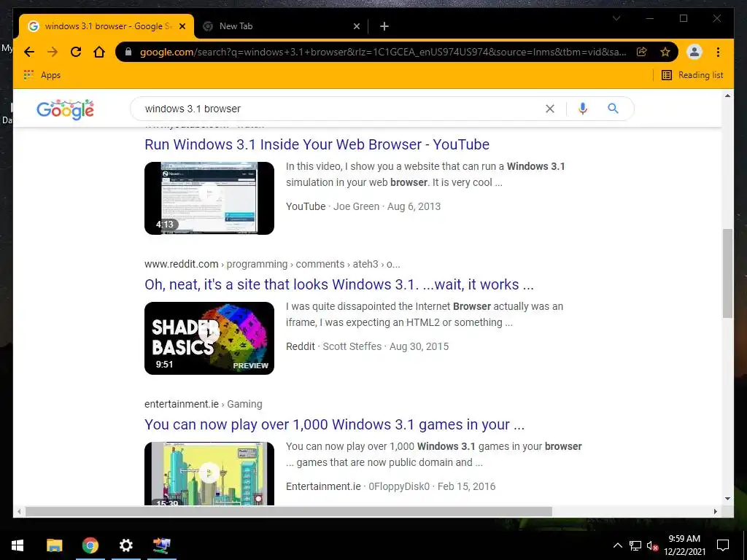Click the horizontal scroll left arrow
Screen dimensions: 747x560
(19, 511)
